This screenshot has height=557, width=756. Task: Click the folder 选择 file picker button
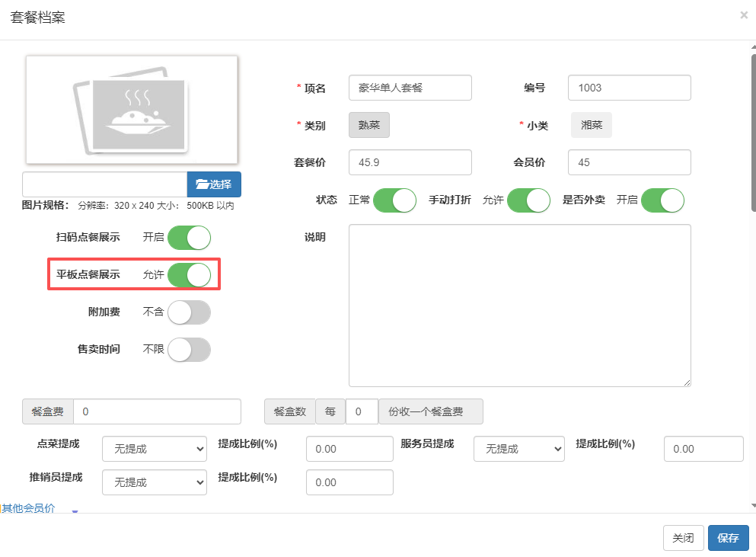(214, 184)
